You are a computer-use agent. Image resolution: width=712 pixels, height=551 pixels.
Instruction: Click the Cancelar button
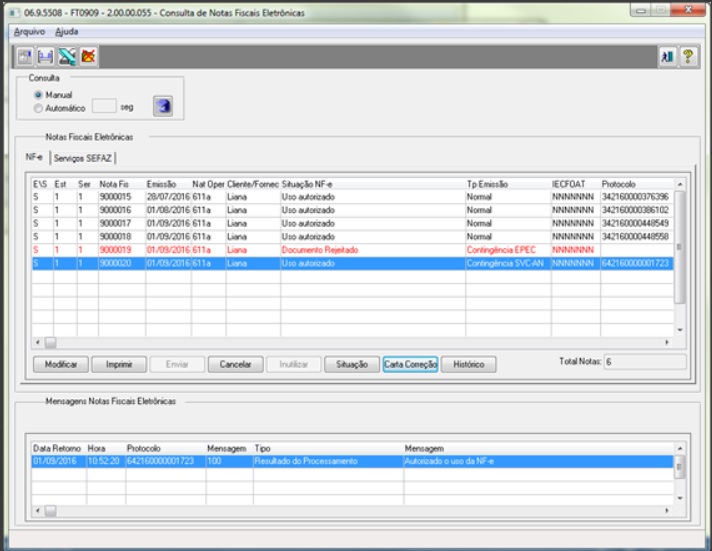(x=235, y=364)
